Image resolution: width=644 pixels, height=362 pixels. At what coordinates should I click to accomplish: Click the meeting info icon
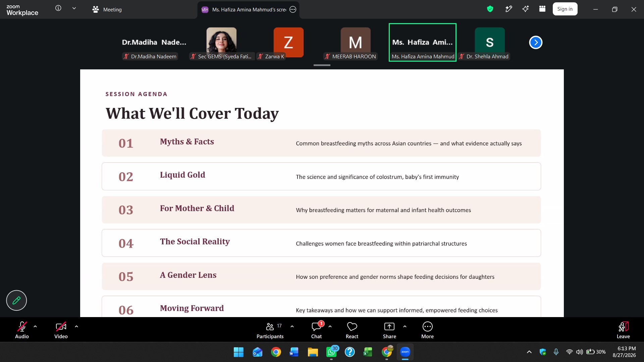pos(58,8)
